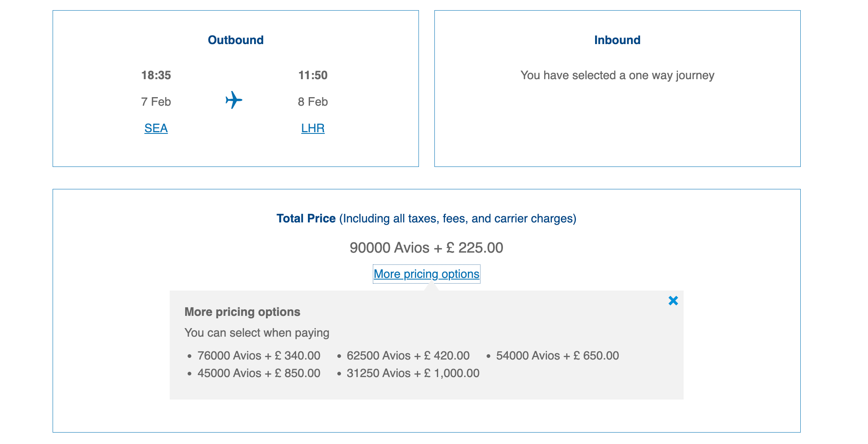Viewport: 868px width, 444px height.
Task: Click the 90000 Avios + £225.00 total price
Action: pyautogui.click(x=426, y=248)
